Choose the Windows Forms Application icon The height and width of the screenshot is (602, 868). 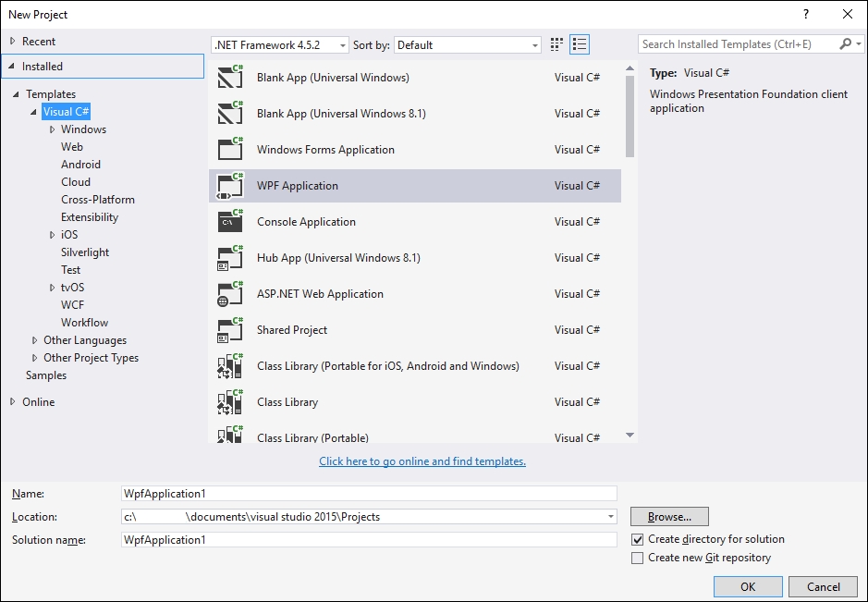[x=229, y=149]
